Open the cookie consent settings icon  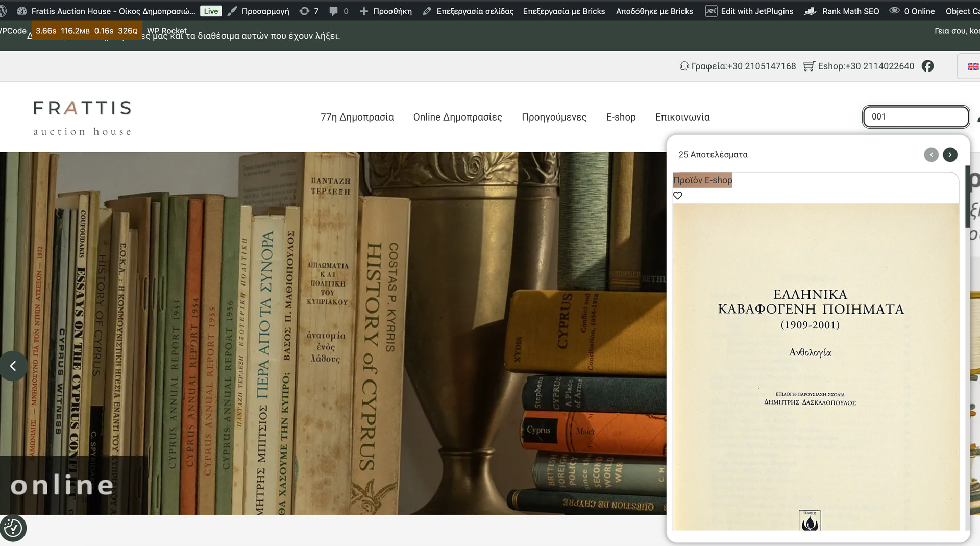click(x=13, y=528)
